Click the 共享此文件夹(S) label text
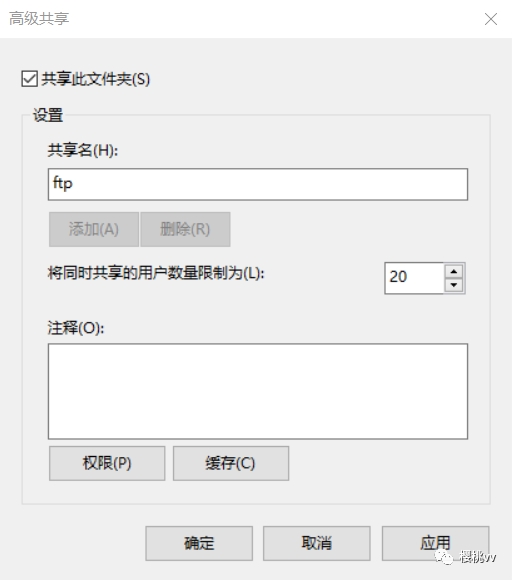Image resolution: width=512 pixels, height=580 pixels. point(96,79)
